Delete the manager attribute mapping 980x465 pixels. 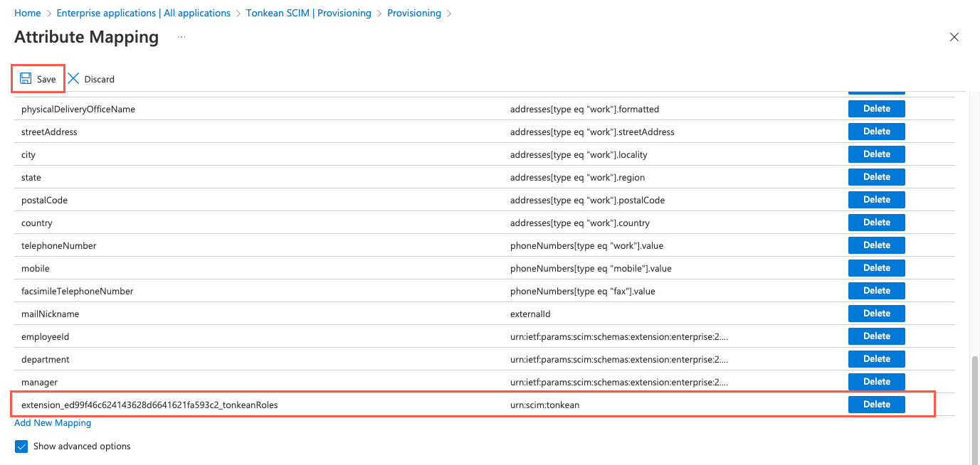[x=876, y=381]
